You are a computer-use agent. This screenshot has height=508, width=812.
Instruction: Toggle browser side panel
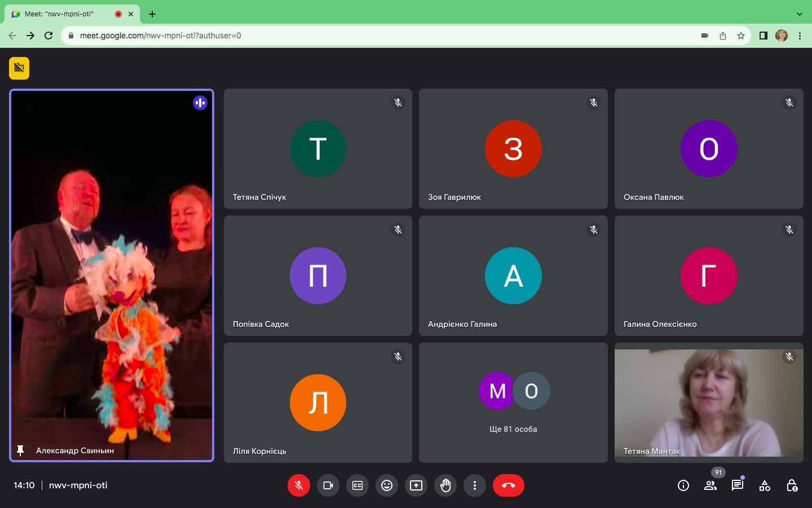763,36
